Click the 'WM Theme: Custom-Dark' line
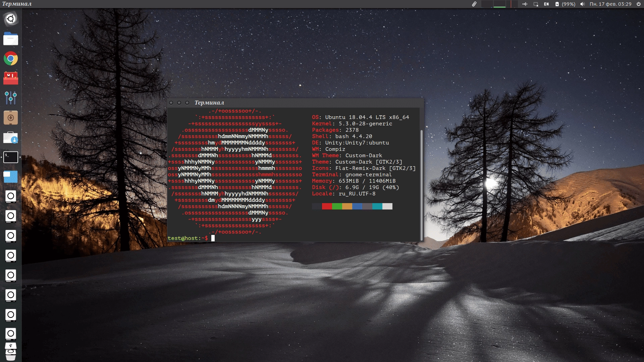The height and width of the screenshot is (362, 644). [x=347, y=156]
